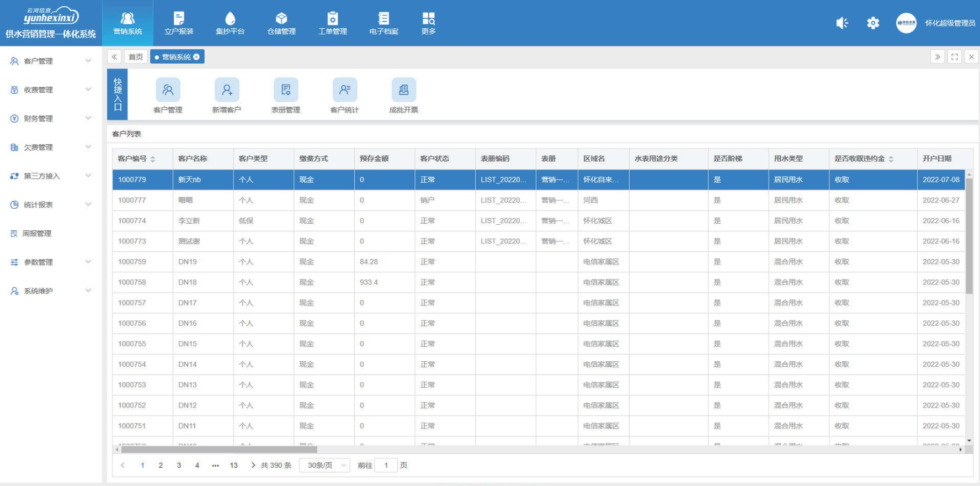Viewport: 980px width, 486px height.
Task: Go to page 13
Action: 233,466
